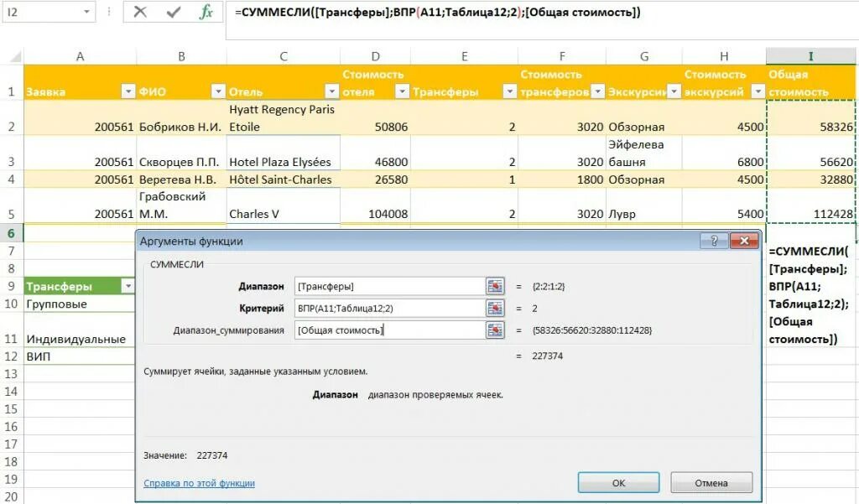This screenshot has width=859, height=504.
Task: Open the Экскурсии column filter dropdown
Action: coord(674,91)
